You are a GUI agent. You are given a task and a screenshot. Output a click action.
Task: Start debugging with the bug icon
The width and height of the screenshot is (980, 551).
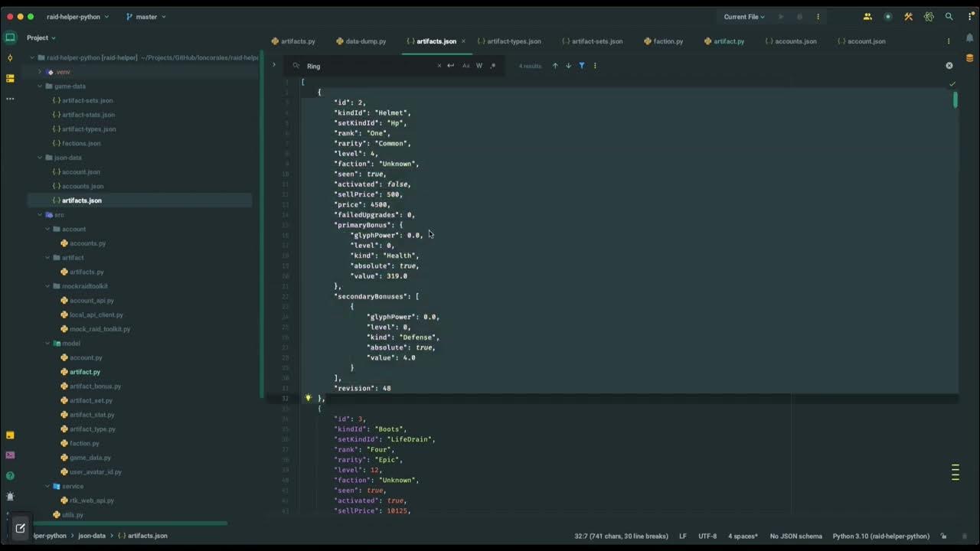[799, 16]
